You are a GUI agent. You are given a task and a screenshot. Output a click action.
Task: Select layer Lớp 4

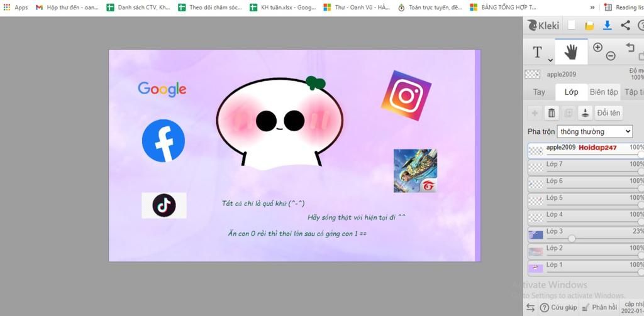click(586, 218)
